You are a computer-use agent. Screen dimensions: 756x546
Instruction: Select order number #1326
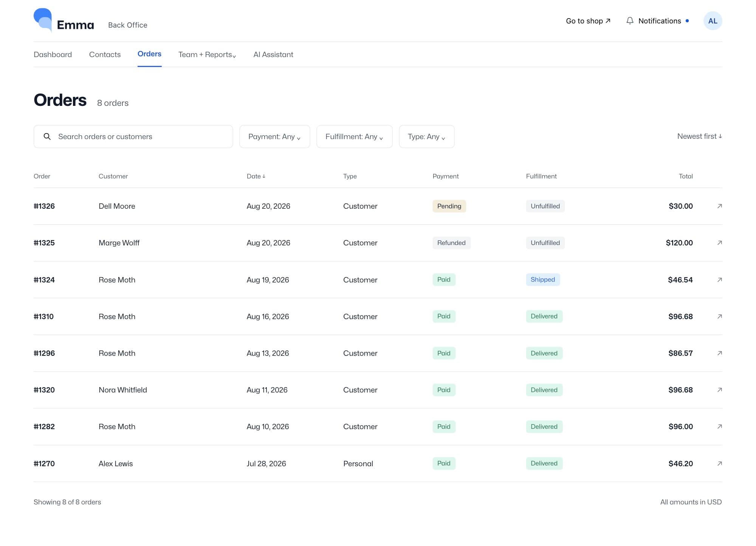(44, 206)
